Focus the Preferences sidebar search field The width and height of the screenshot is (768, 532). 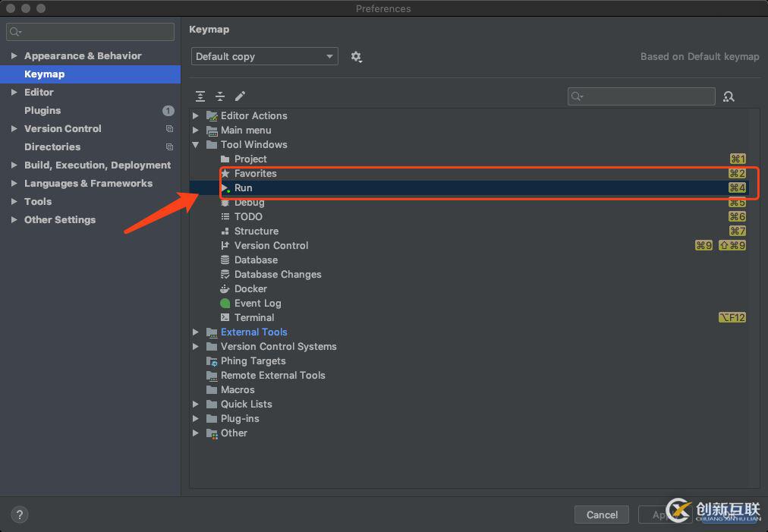(x=90, y=32)
